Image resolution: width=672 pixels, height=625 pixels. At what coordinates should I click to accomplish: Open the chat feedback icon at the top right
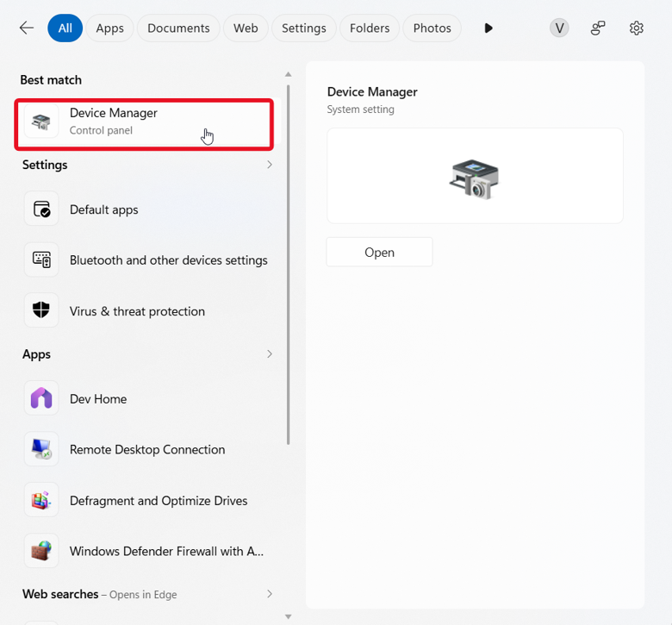point(597,28)
